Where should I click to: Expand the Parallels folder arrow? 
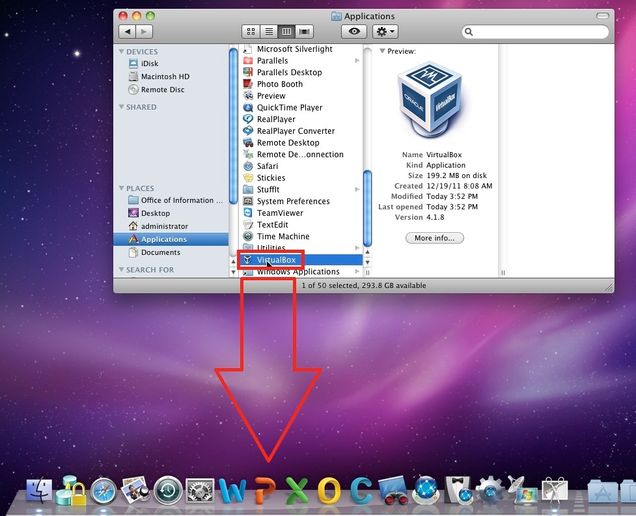(x=357, y=60)
